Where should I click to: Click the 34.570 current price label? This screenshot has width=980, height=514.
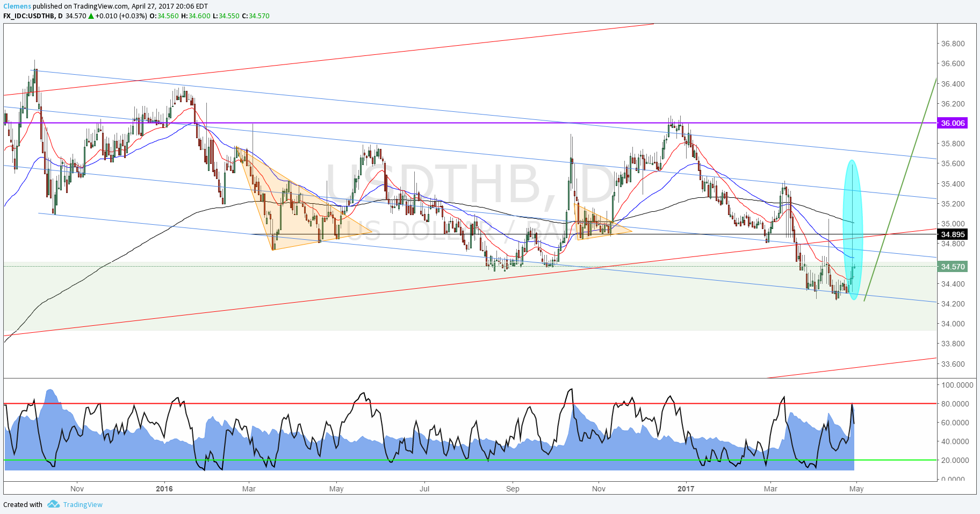[x=953, y=267]
